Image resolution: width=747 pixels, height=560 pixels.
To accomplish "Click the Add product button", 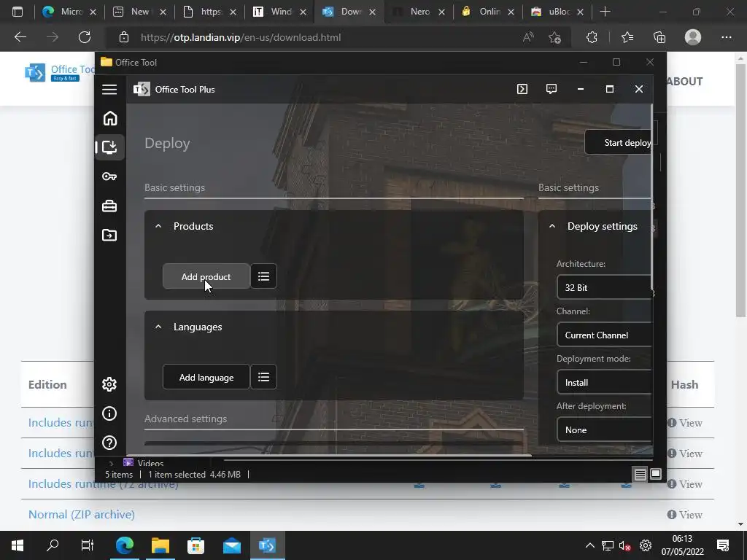I will tap(206, 276).
